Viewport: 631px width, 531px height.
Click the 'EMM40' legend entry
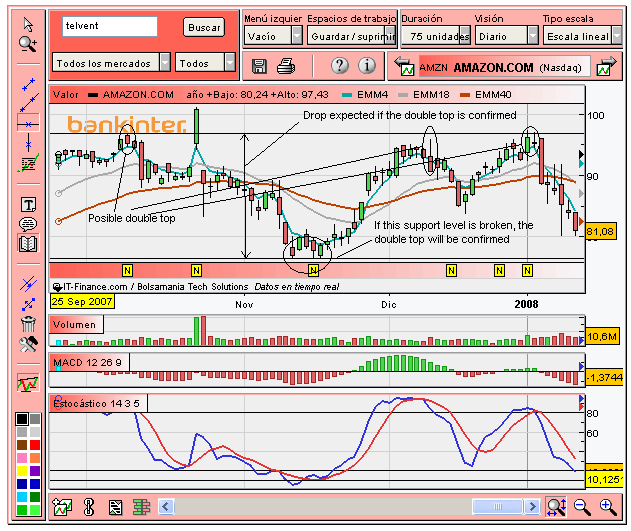tap(485, 95)
